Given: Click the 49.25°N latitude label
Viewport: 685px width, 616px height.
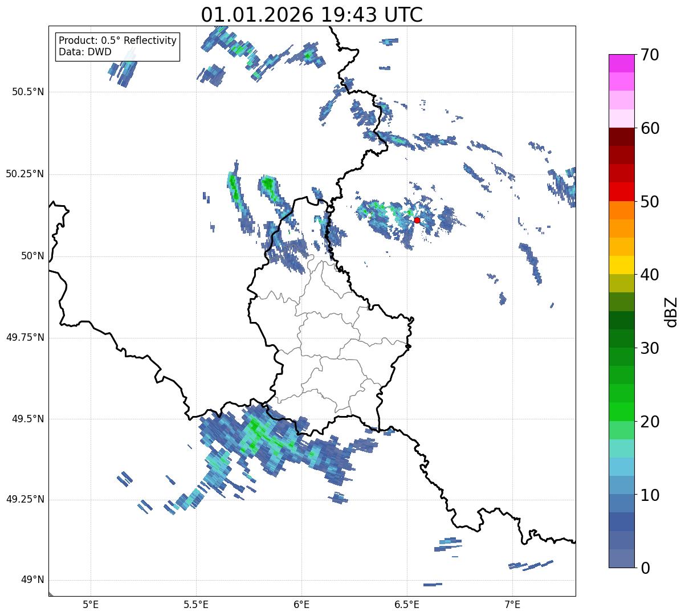Looking at the screenshot, I should pos(25,499).
